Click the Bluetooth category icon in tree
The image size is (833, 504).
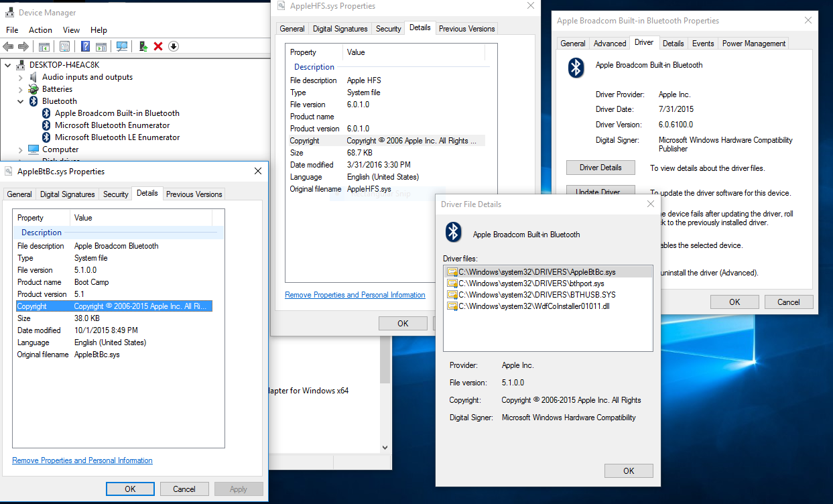click(x=34, y=101)
